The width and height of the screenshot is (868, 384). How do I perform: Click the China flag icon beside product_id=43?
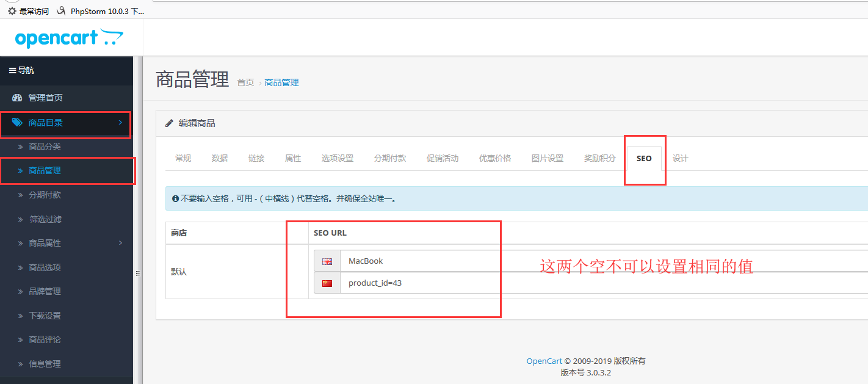coord(327,283)
